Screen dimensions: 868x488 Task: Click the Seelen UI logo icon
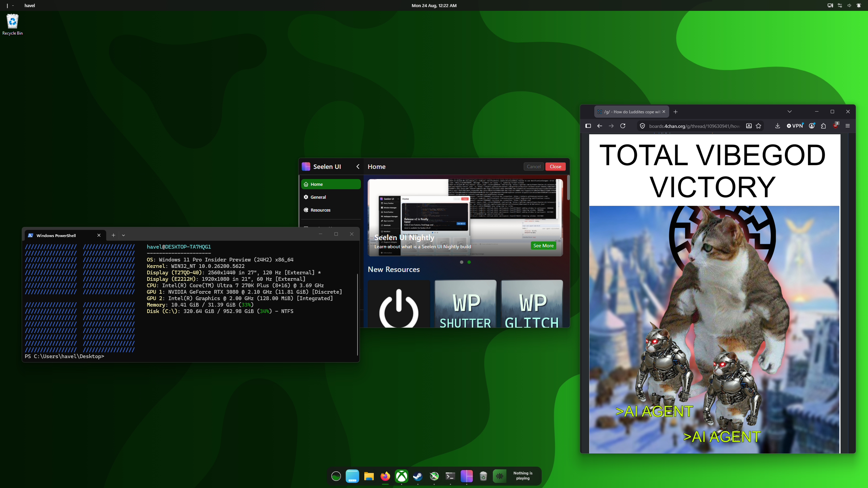coord(306,167)
